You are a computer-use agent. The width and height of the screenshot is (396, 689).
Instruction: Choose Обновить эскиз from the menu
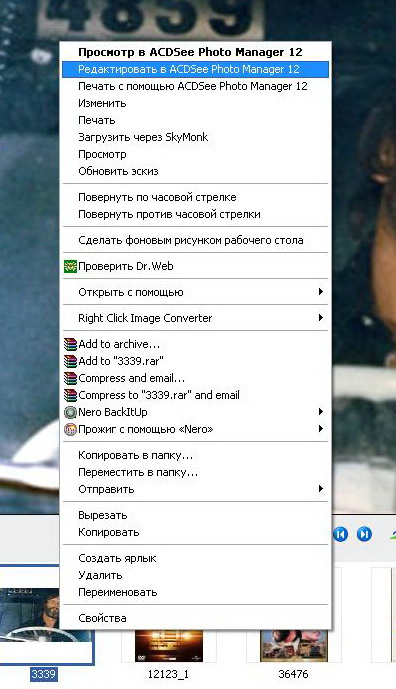(x=196, y=171)
